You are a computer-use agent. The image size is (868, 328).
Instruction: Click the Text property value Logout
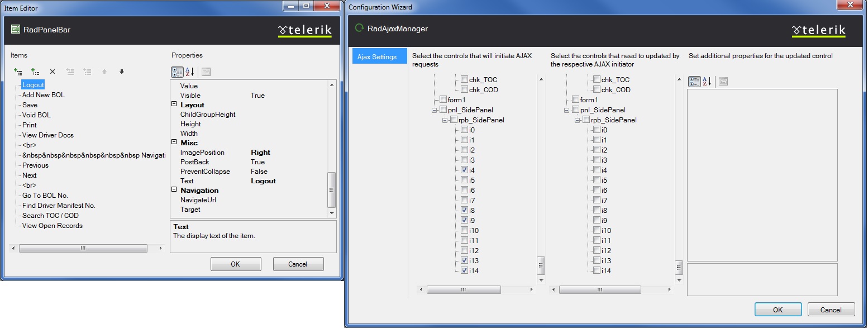[264, 181]
